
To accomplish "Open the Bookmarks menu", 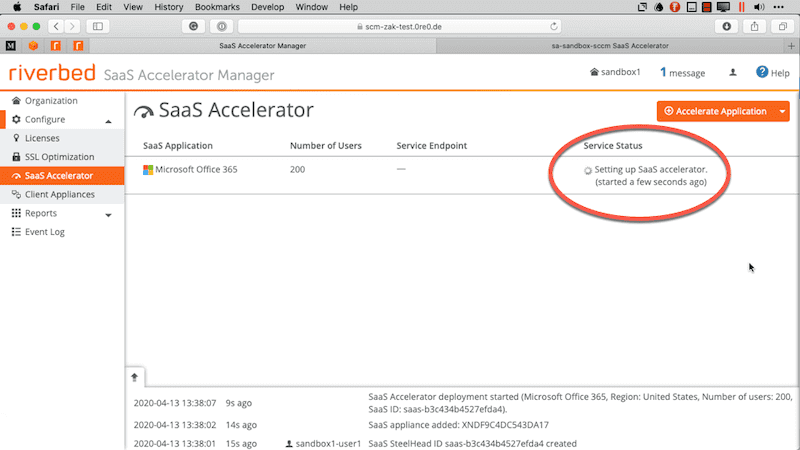I will (x=217, y=7).
